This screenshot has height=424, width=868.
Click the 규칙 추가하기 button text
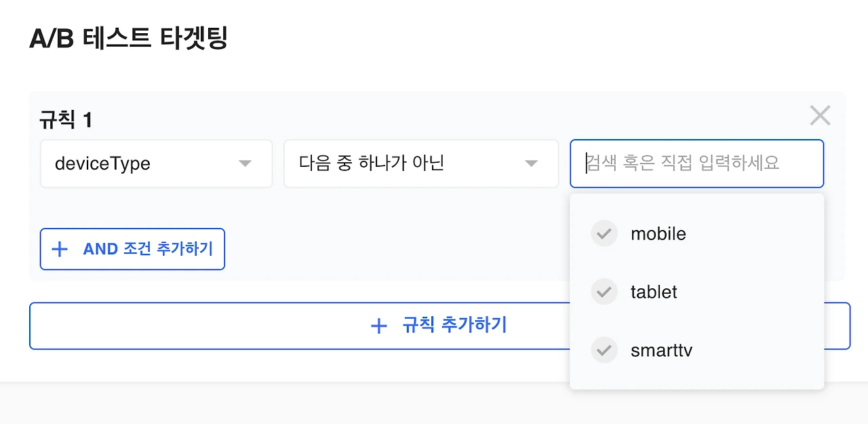[x=454, y=325]
